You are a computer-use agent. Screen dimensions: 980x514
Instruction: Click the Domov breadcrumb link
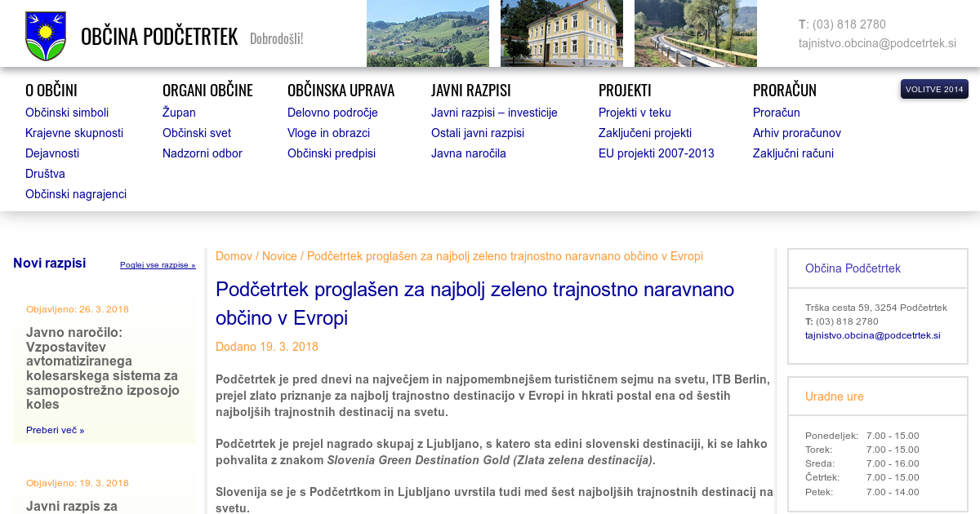coord(234,256)
